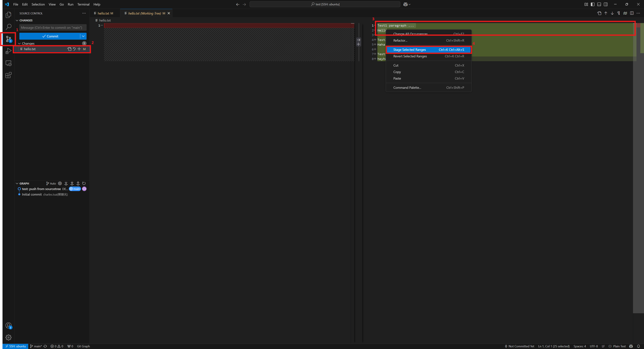This screenshot has height=349, width=644.
Task: Refresh the Git Graph panel
Action: (x=84, y=183)
